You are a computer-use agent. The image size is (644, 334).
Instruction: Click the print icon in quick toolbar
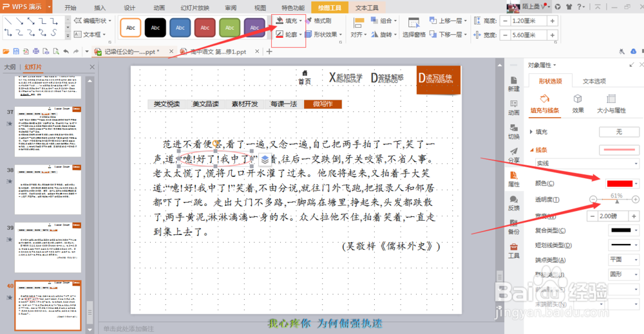coord(35,51)
